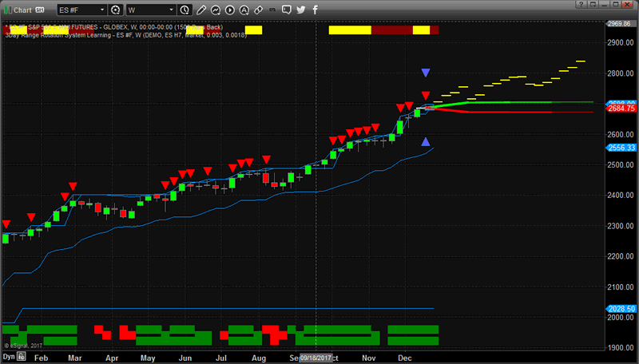Open the chat message icon
This screenshot has height=364, width=639.
tap(286, 10)
